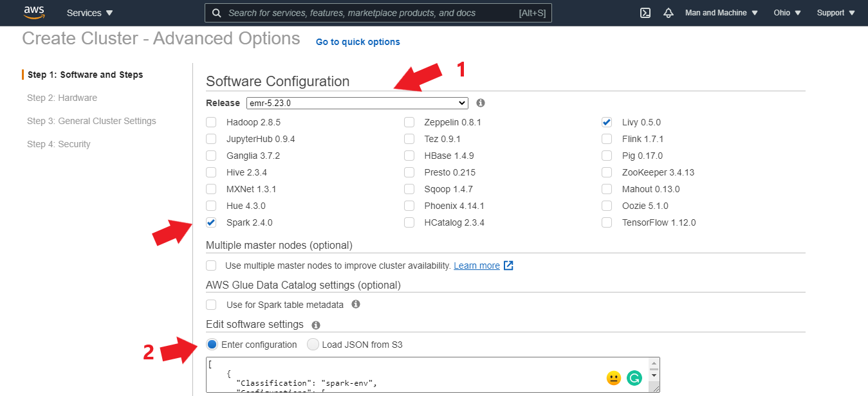Uncheck the Spark 2.4.0 checkbox

pos(211,222)
